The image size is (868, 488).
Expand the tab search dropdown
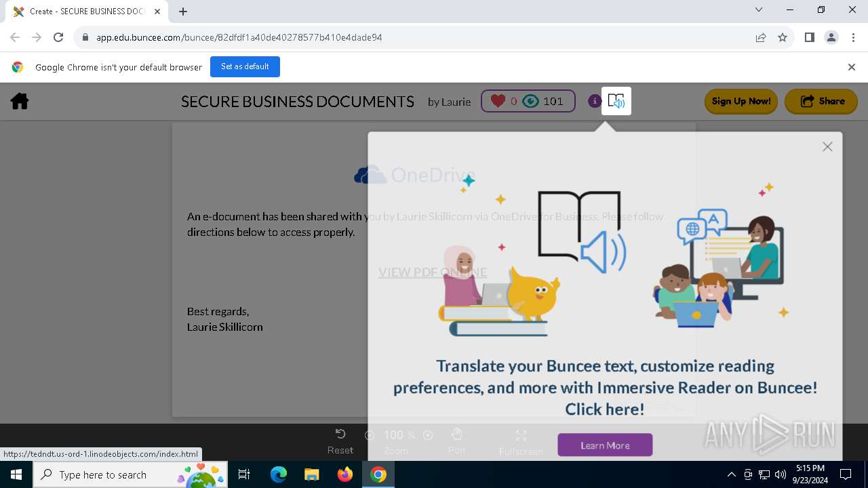point(759,10)
